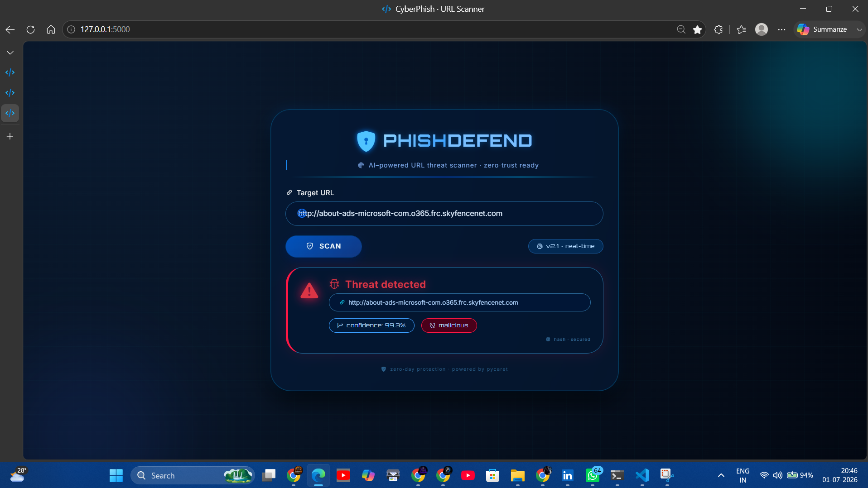This screenshot has width=868, height=488.
Task: Open Microsoft Store from the taskbar
Action: click(x=493, y=475)
